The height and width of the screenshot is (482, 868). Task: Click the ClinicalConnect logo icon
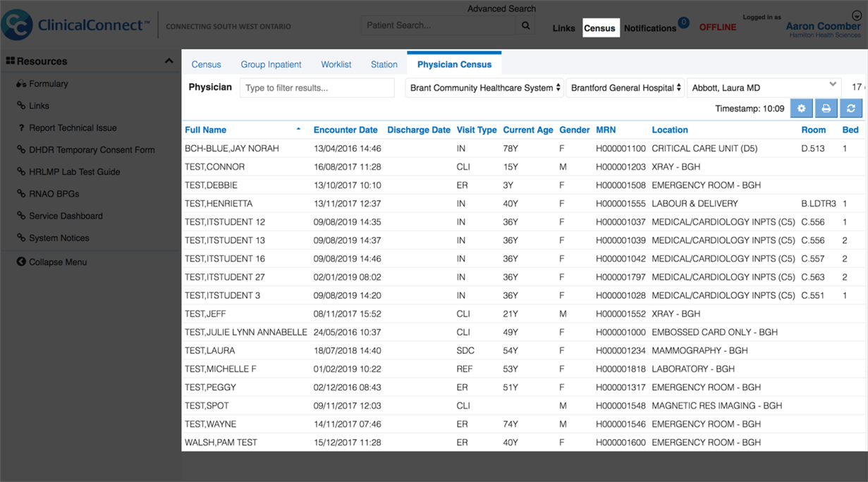pos(17,25)
